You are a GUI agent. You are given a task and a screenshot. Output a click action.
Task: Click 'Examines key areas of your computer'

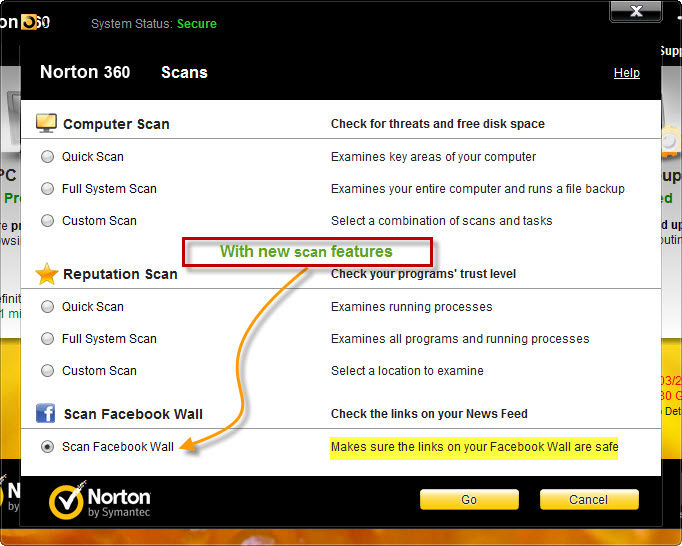[433, 157]
